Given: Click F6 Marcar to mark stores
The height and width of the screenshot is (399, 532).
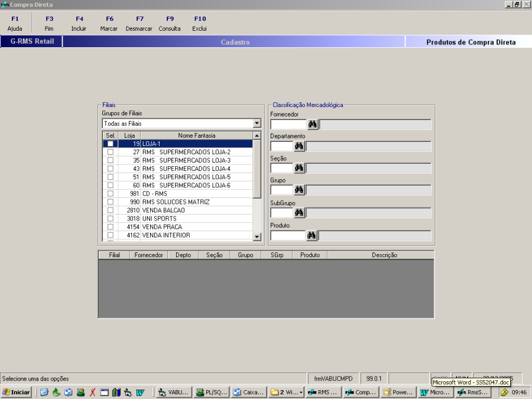Looking at the screenshot, I should (x=109, y=24).
